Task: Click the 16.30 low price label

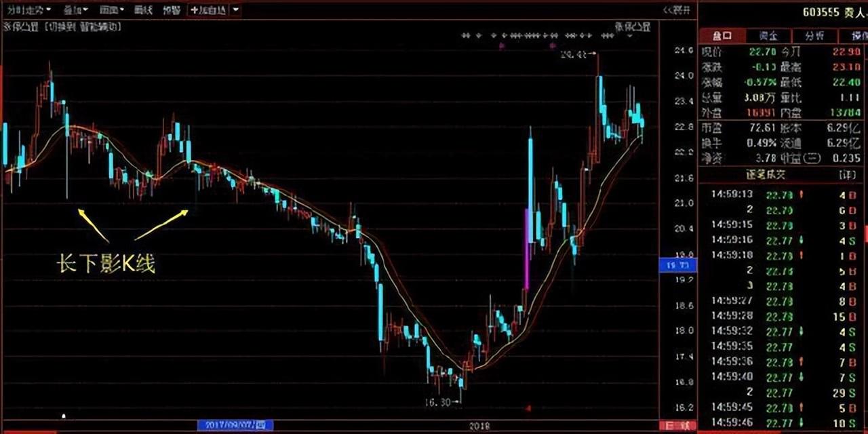Action: [x=437, y=402]
